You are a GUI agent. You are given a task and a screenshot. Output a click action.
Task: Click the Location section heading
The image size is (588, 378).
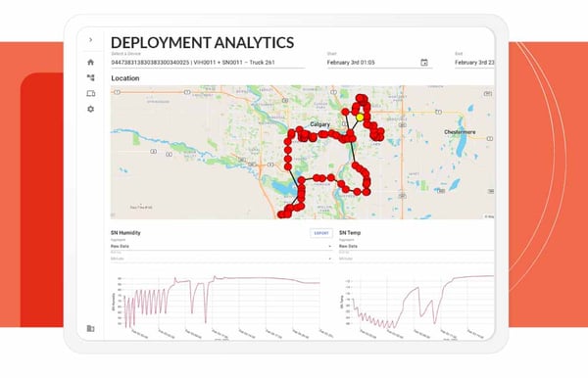(125, 78)
